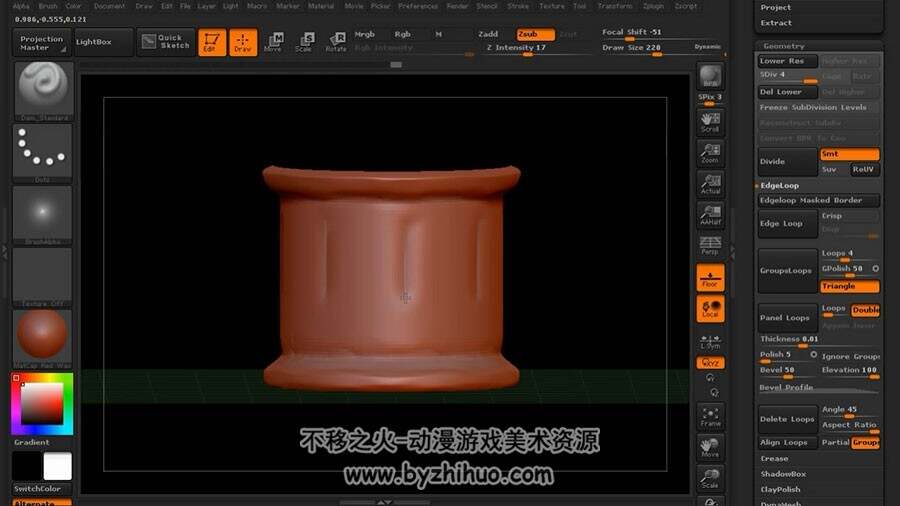Screen dimensions: 900x506
Task: Click the Panel Loops button
Action: [787, 318]
